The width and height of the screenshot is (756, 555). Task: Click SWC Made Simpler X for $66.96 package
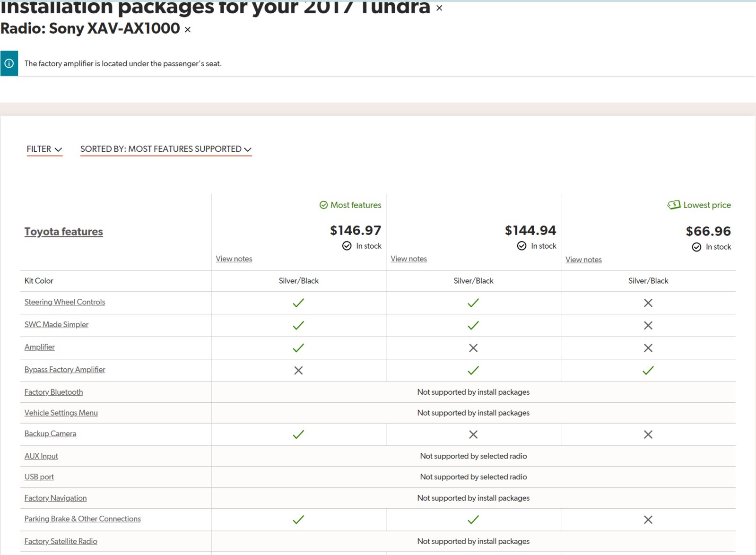(648, 325)
